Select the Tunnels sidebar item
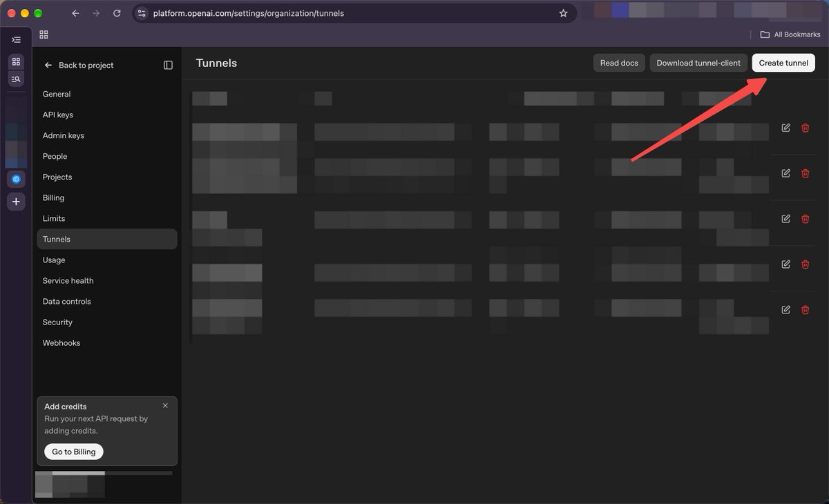829x504 pixels. tap(107, 239)
